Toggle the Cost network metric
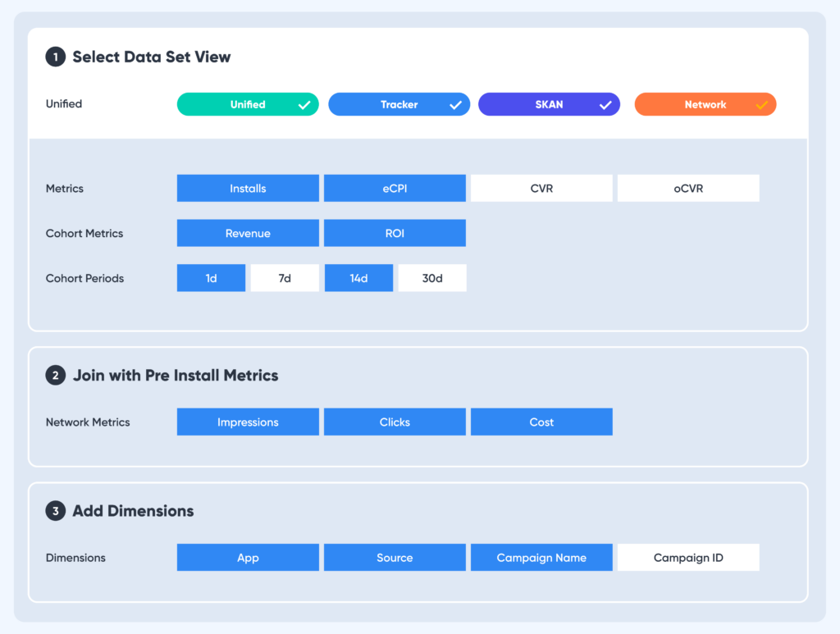Viewport: 840px width, 634px height. click(541, 422)
